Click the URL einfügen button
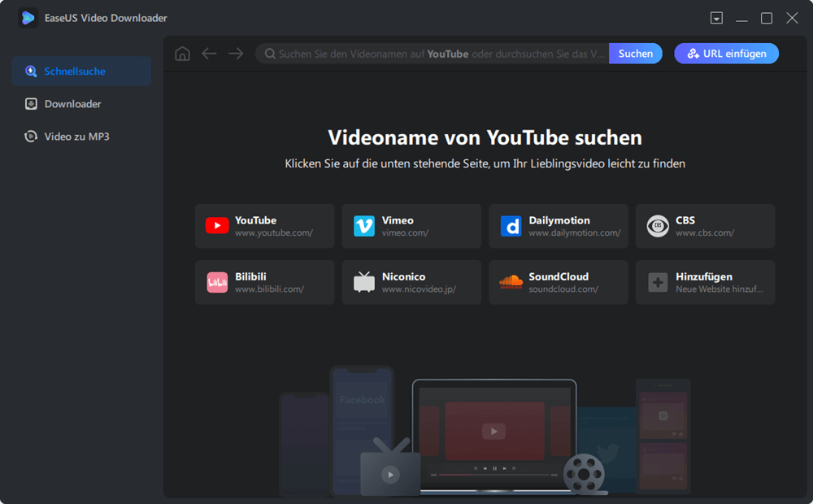 (726, 54)
